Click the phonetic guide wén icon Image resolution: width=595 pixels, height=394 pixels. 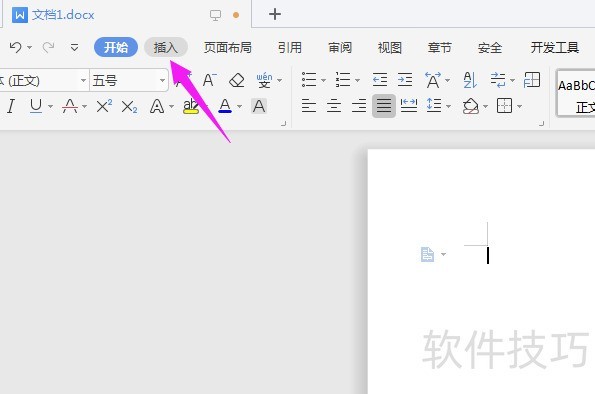(x=264, y=80)
